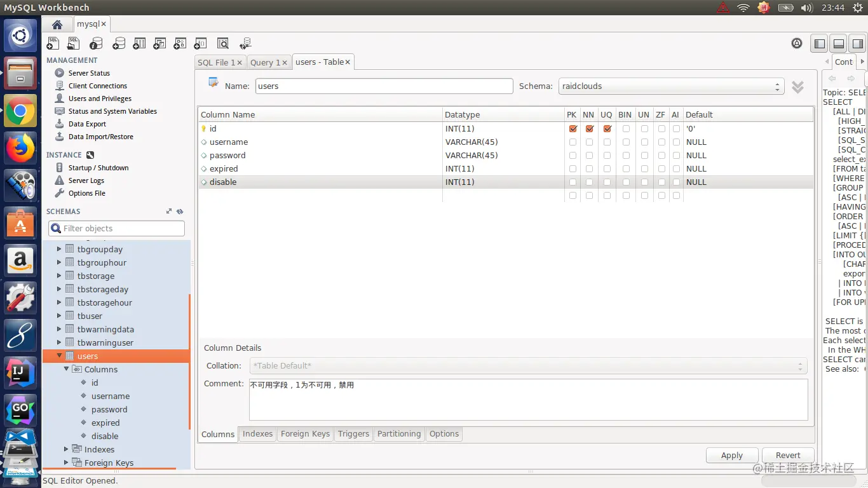
Task: Create new stored procedure toolbar icon
Action: tap(180, 43)
